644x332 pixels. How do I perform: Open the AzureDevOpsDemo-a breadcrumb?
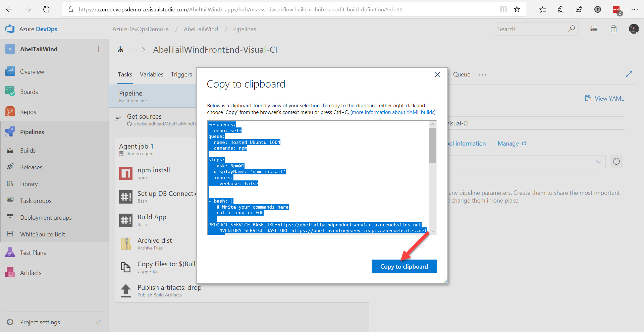click(x=141, y=29)
